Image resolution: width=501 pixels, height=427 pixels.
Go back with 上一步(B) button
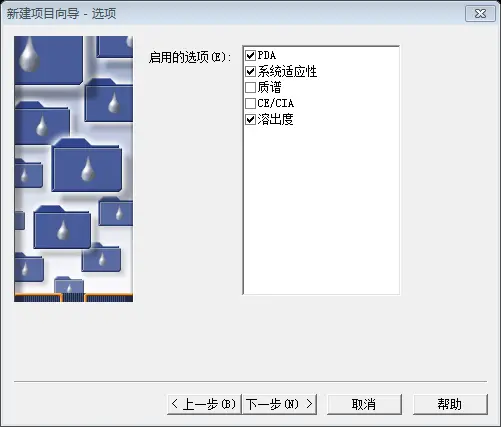coord(204,404)
